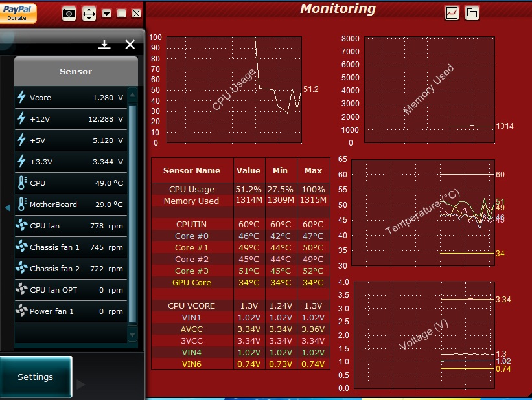Viewport: 532px width, 400px height.
Task: Click arrow next to Settings button
Action: pyautogui.click(x=81, y=384)
